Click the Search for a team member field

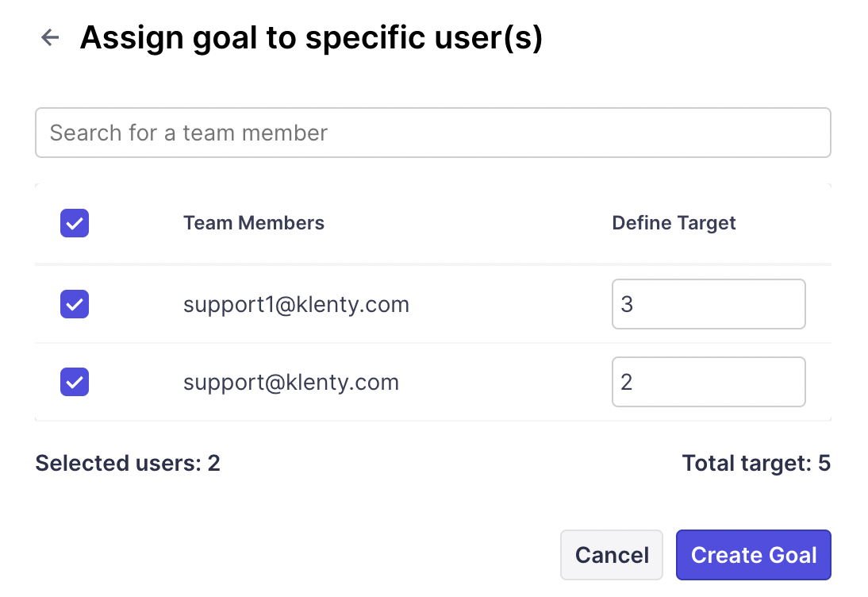coord(432,133)
